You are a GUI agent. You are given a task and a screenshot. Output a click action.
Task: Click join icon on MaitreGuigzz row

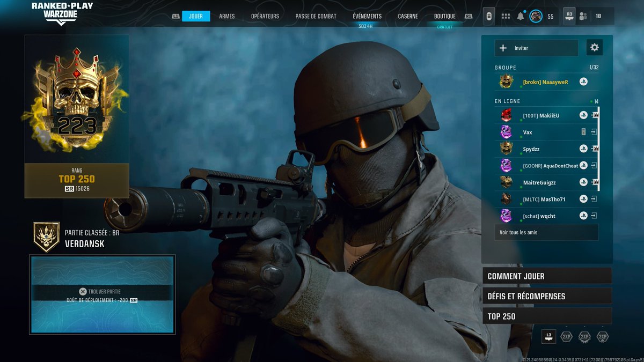click(x=595, y=182)
